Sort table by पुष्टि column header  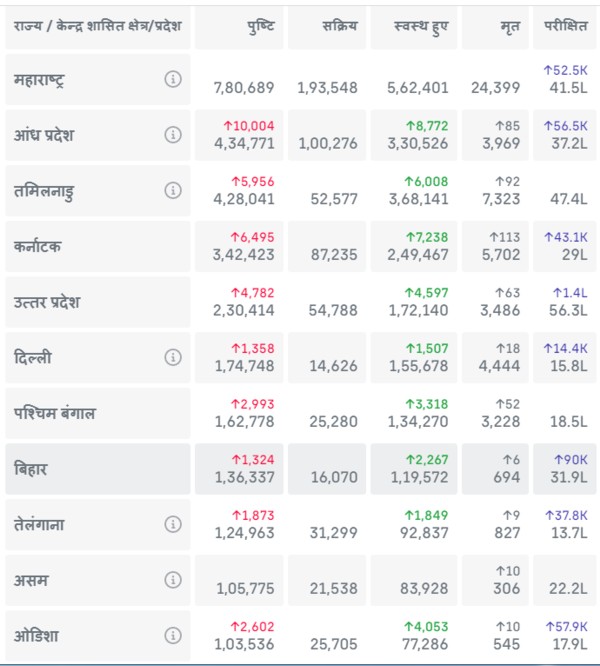point(264,24)
